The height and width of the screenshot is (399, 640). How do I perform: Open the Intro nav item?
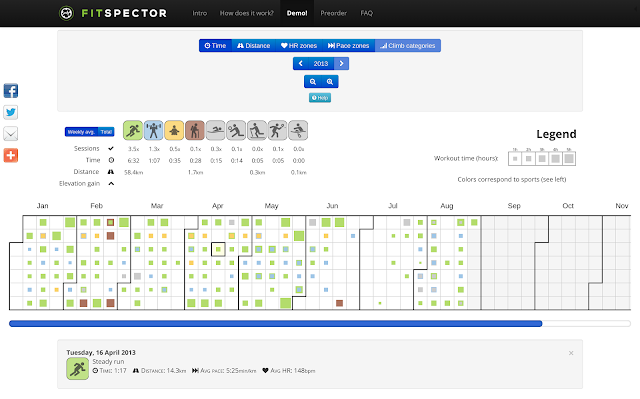200,13
